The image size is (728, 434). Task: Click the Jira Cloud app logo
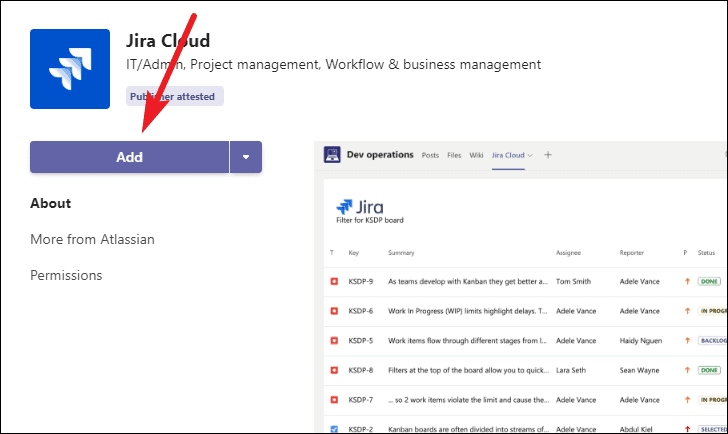(70, 69)
